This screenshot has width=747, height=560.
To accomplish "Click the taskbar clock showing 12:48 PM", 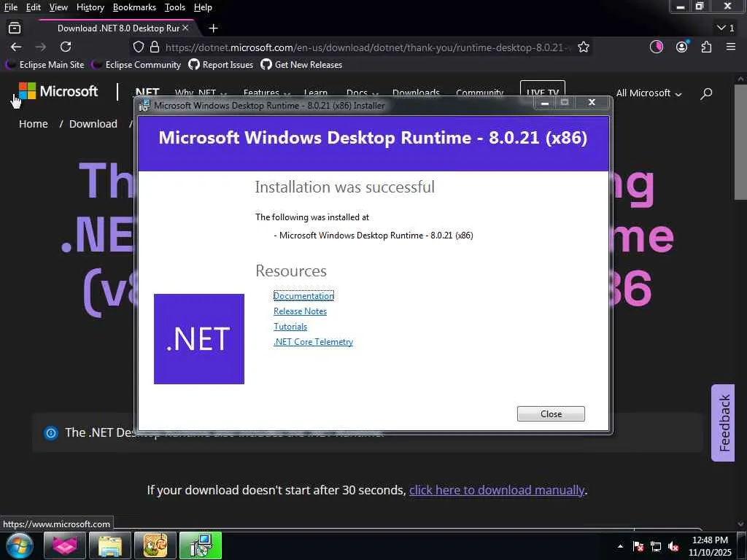I will (x=709, y=546).
